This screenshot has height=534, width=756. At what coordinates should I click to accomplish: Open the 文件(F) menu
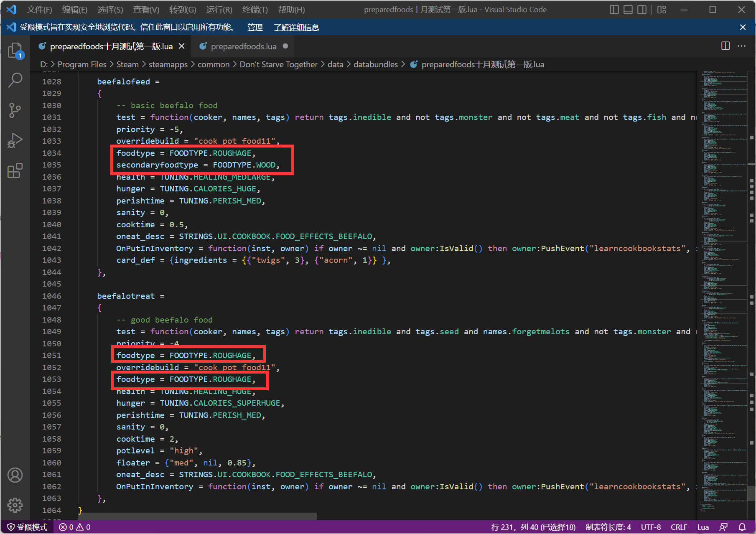39,10
